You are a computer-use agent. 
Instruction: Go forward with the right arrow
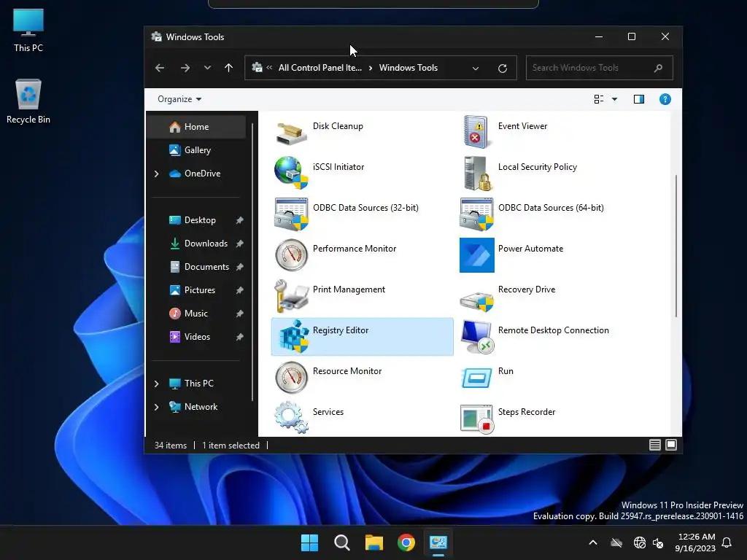pyautogui.click(x=185, y=68)
